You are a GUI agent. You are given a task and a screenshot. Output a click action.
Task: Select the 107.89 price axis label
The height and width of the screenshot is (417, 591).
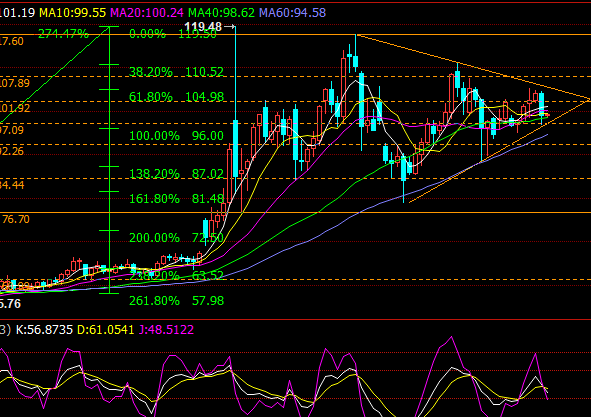coord(14,83)
